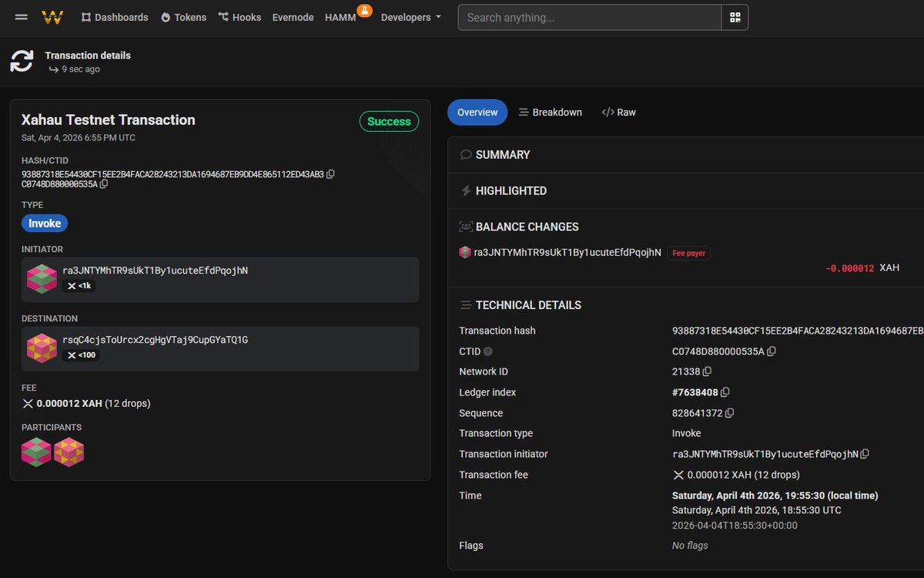
Task: Open destination account rsqC4cjsToUrcx2cgHgVTaj9CupGYaTQ1G
Action: [x=155, y=340]
